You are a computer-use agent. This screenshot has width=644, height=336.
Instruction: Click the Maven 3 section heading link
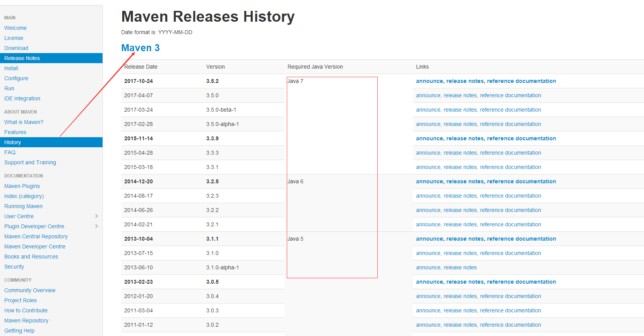[140, 48]
